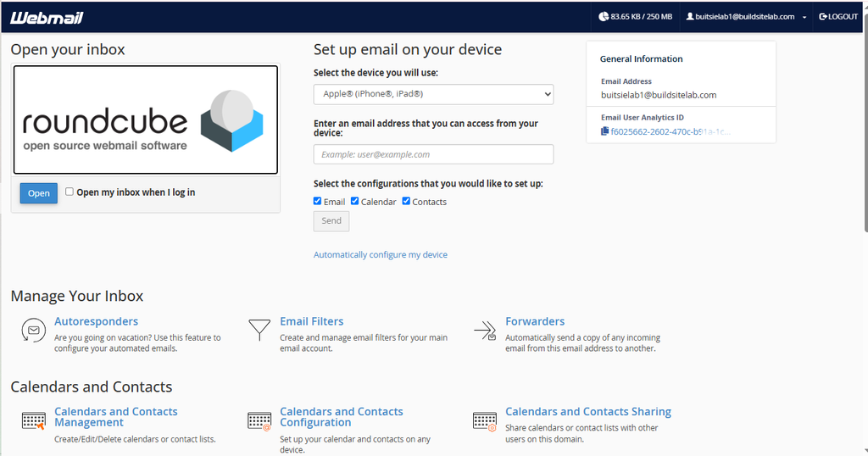Uncheck the Email configuration checkbox
The image size is (868, 456).
[317, 201]
